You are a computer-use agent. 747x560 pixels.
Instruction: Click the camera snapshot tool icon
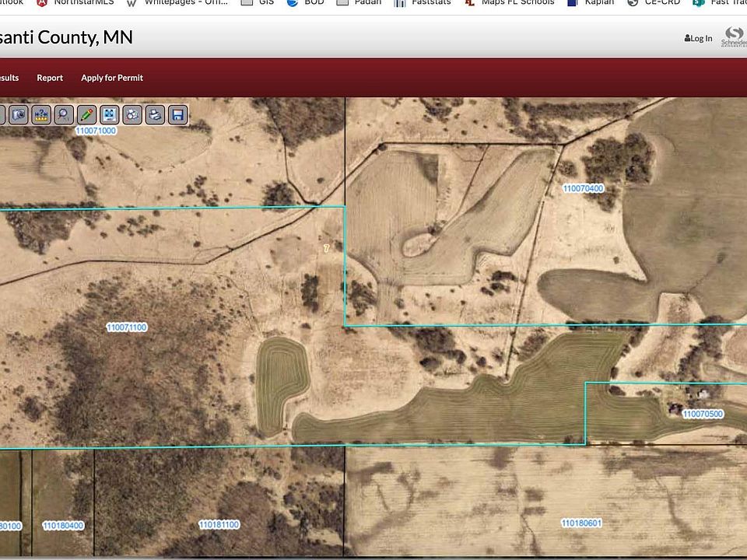(x=19, y=115)
